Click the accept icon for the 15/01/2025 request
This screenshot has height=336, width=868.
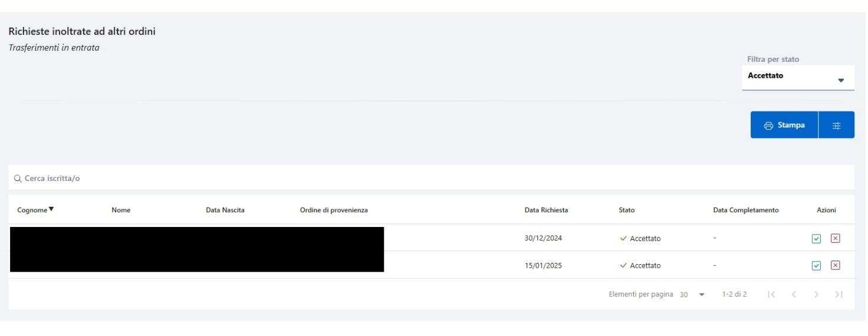click(x=816, y=265)
